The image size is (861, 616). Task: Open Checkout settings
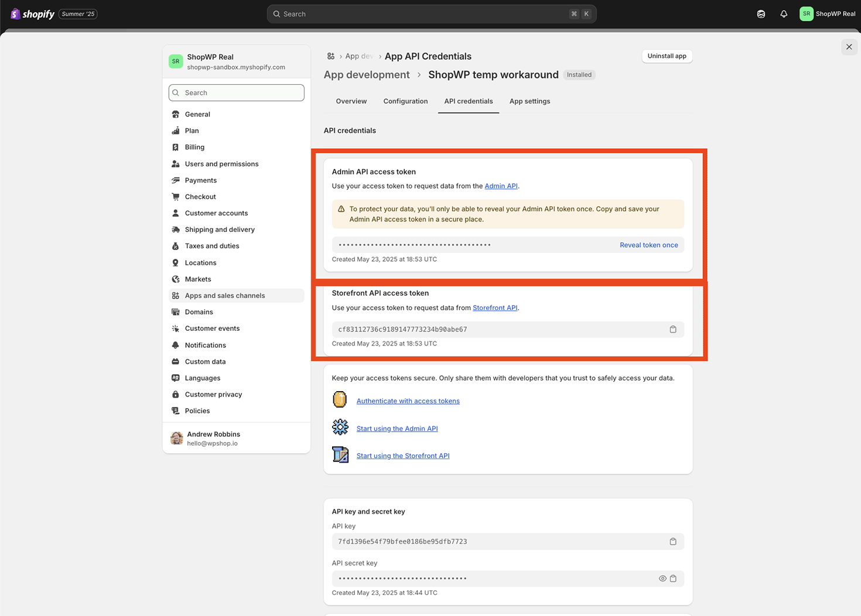[x=237, y=197]
